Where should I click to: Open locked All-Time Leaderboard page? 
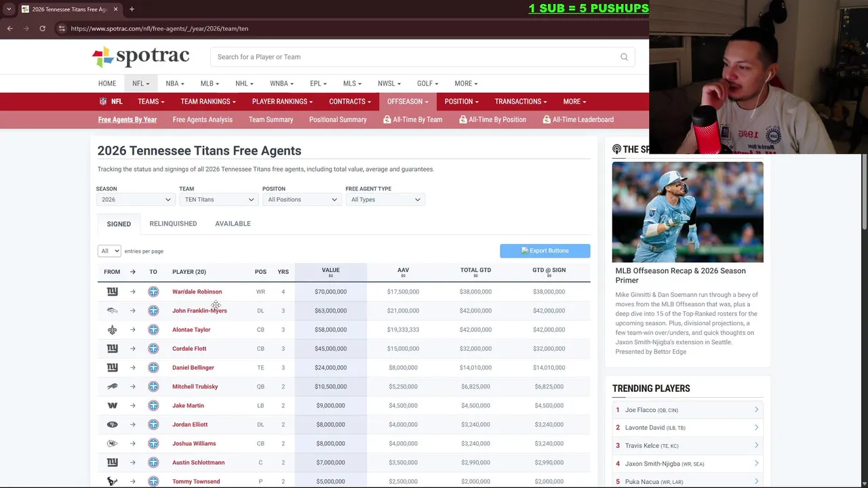[578, 119]
